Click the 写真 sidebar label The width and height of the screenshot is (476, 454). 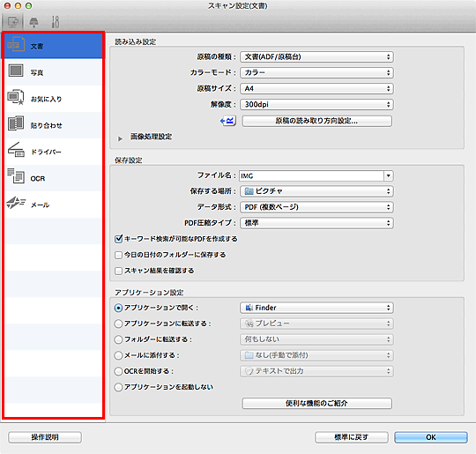(37, 73)
